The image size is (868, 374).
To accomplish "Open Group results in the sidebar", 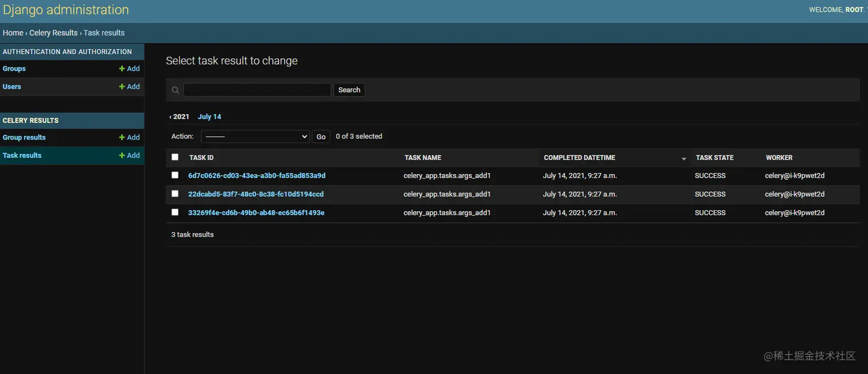I will click(24, 137).
